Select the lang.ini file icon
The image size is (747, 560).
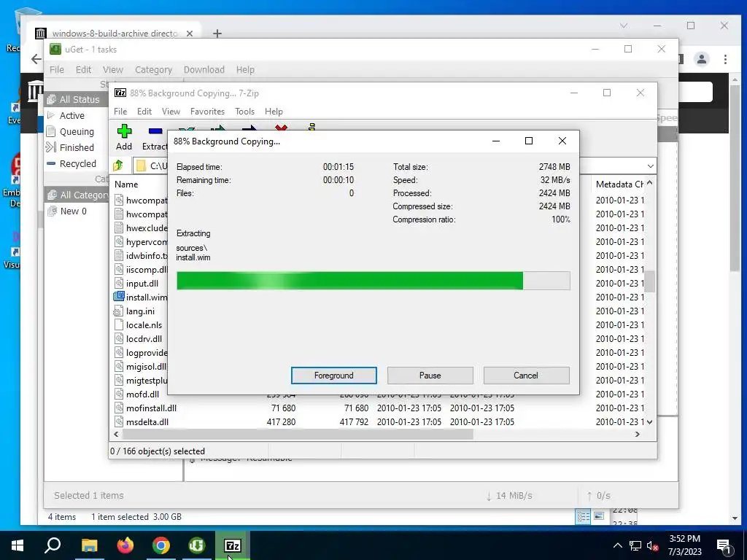click(x=118, y=311)
